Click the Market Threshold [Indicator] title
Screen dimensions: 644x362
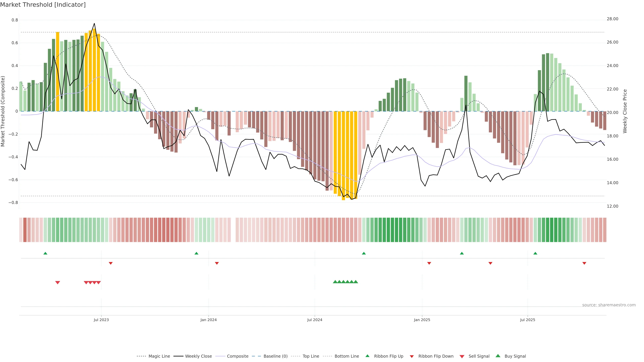click(x=43, y=5)
